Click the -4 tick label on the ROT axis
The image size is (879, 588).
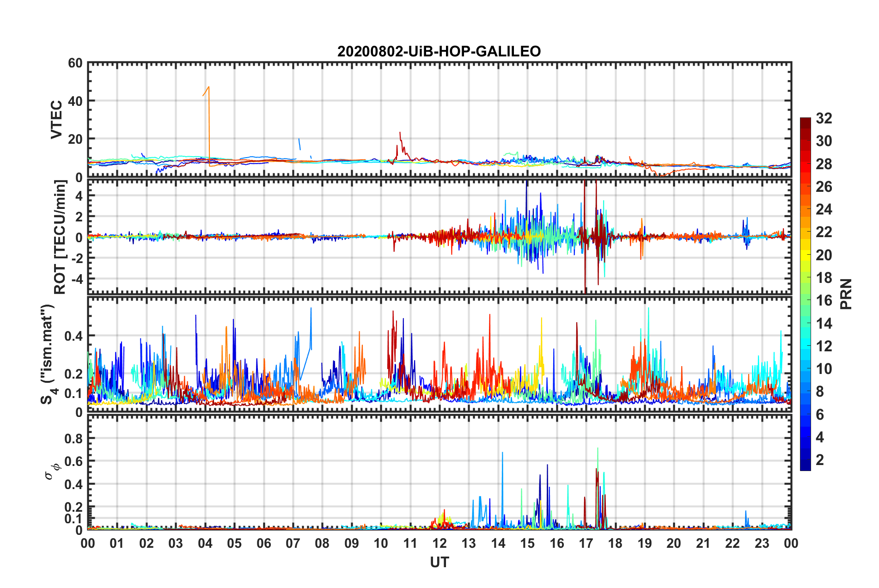click(x=76, y=279)
